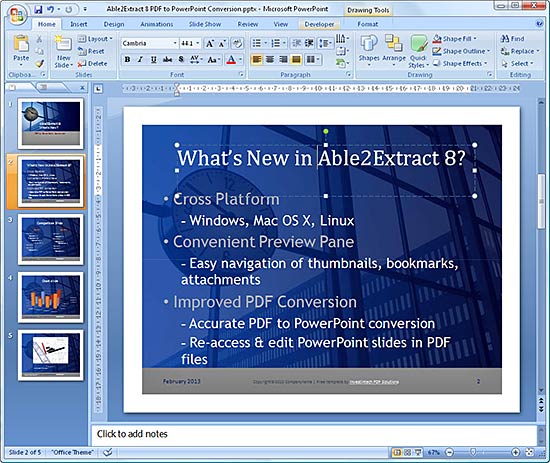Click Find in Editing group
The width and height of the screenshot is (550, 463).
(512, 39)
